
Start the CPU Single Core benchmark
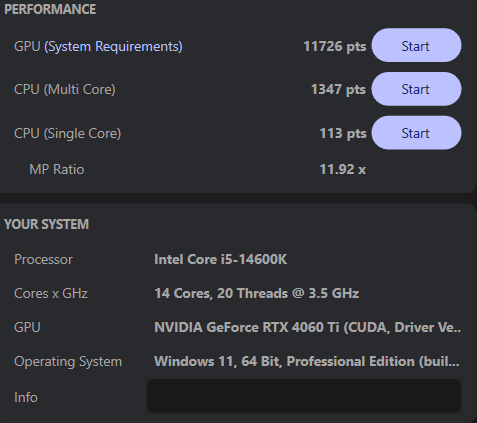(416, 133)
